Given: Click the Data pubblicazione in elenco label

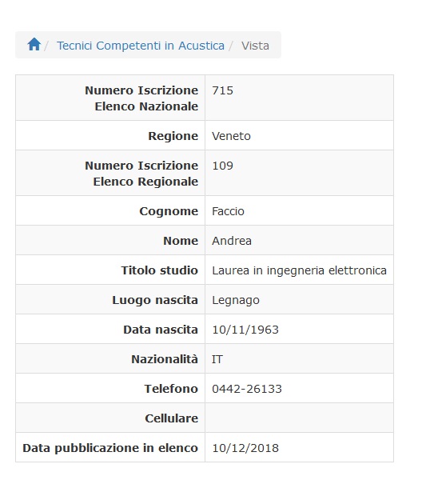Looking at the screenshot, I should pyautogui.click(x=110, y=448).
